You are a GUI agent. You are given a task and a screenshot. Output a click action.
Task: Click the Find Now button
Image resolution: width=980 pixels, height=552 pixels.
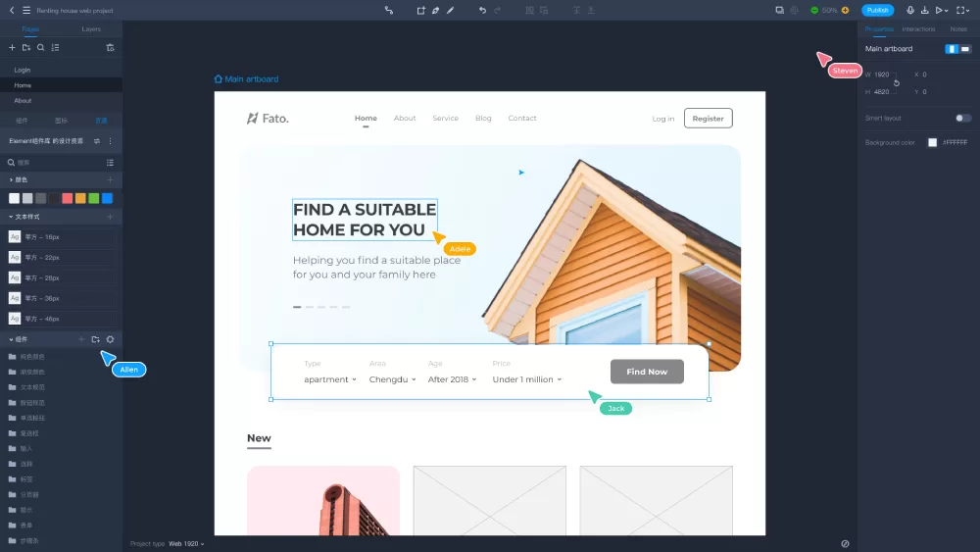coord(647,372)
